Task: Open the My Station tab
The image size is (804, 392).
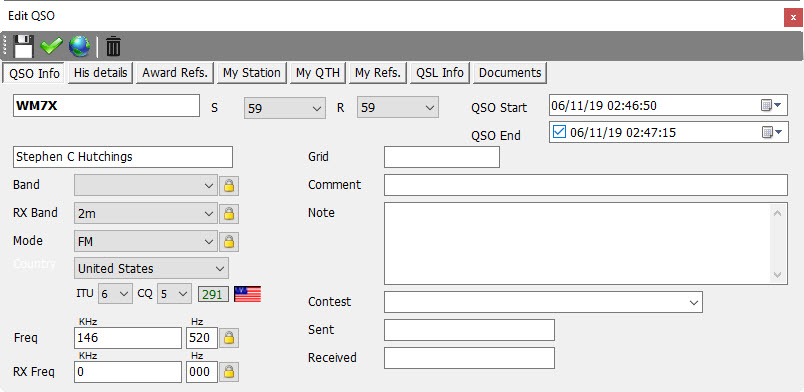Action: [252, 73]
